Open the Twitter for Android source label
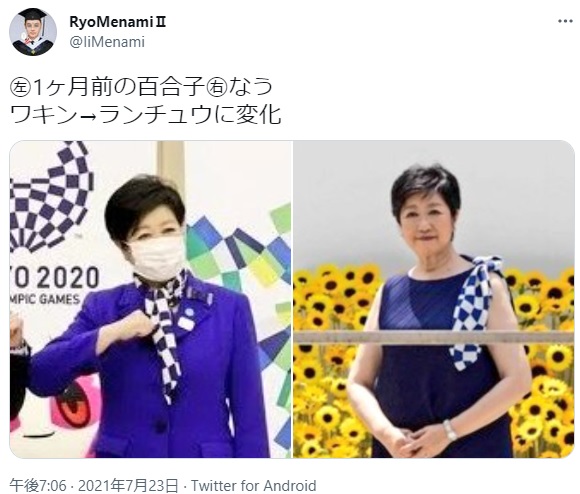Screen dimensions: 580x494 point(254,485)
